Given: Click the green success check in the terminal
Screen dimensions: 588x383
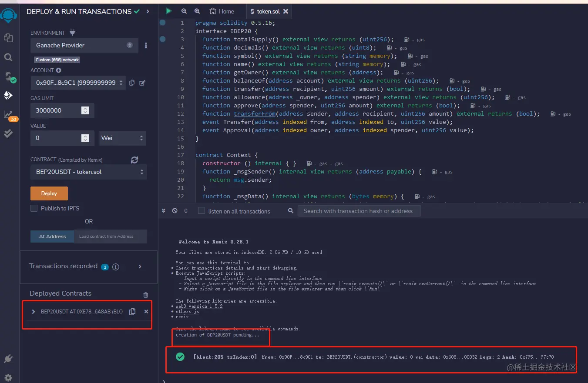Looking at the screenshot, I should [x=180, y=356].
